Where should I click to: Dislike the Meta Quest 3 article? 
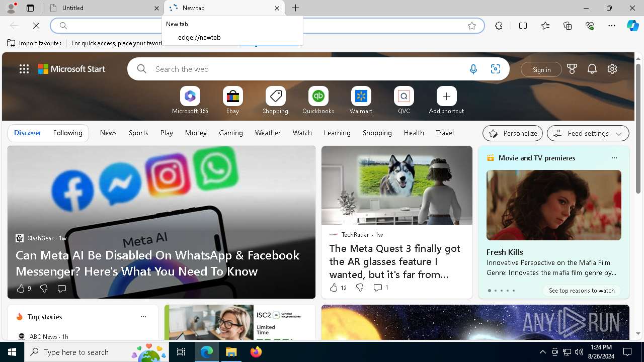tap(360, 288)
